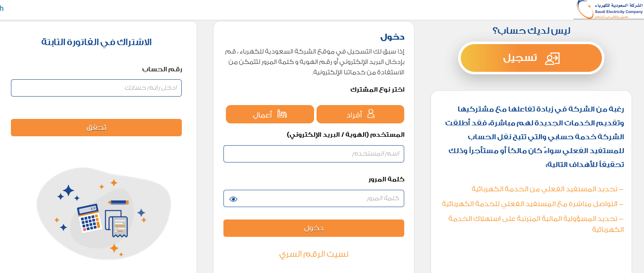This screenshot has width=644, height=273.
Task: Click the orange دخول login button
Action: (x=314, y=228)
